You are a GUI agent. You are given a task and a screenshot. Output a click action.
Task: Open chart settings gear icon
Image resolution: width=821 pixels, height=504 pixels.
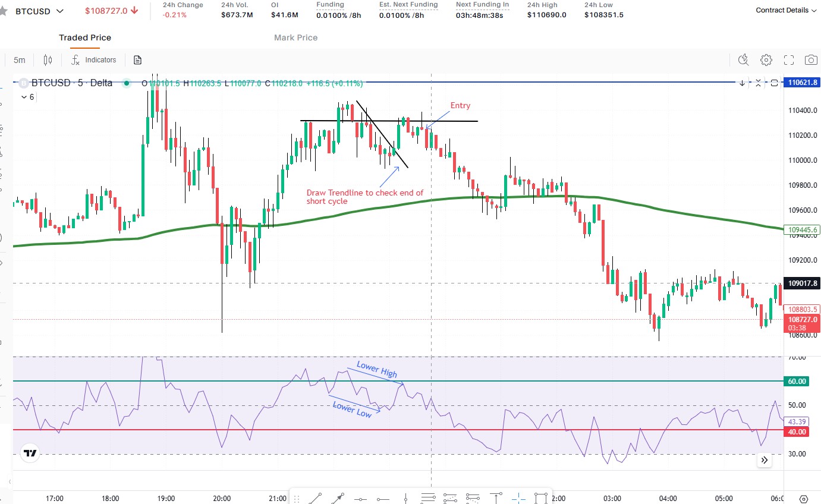point(766,59)
